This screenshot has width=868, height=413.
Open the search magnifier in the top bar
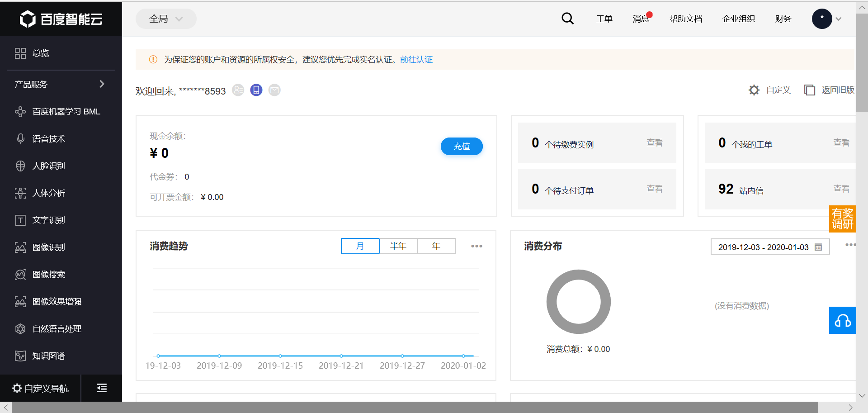[x=567, y=19]
